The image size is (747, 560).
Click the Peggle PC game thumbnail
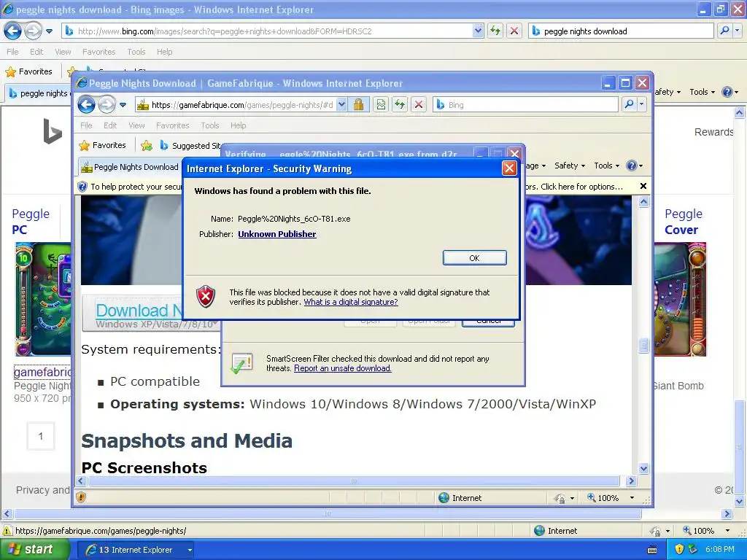pyautogui.click(x=43, y=299)
